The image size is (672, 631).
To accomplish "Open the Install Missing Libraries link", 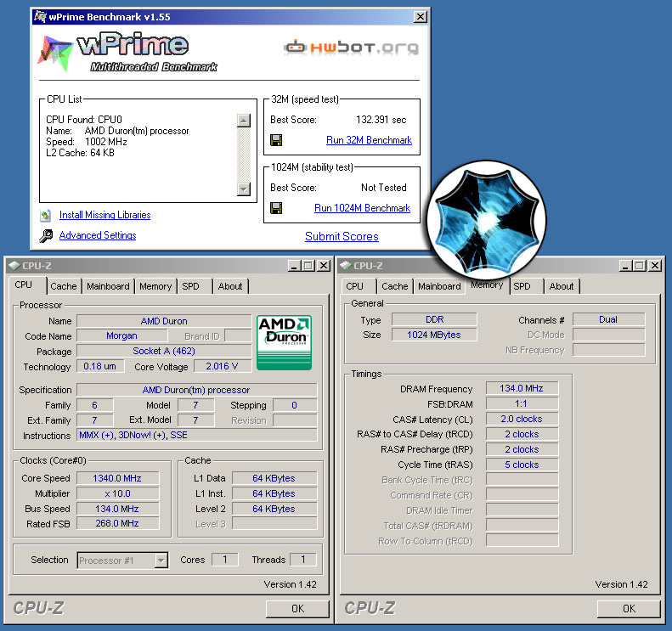I will 105,215.
